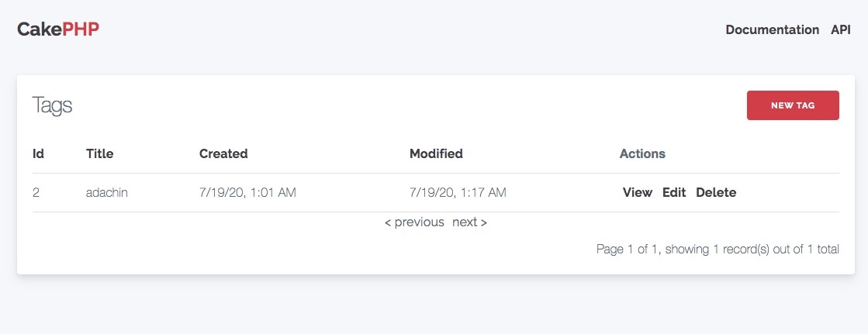Click the Id value 2 cell
868x334 pixels.
[36, 192]
